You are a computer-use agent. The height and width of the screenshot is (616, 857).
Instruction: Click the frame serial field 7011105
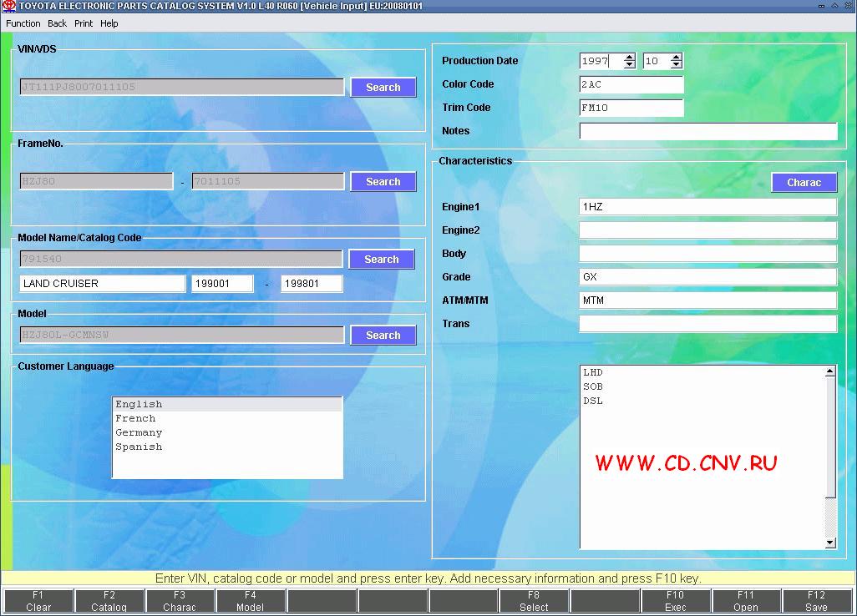coord(268,181)
